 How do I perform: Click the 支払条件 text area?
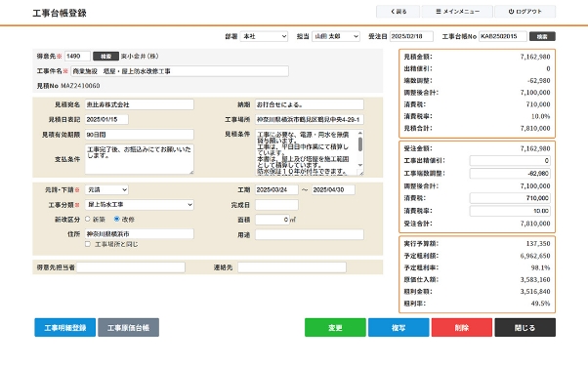(x=139, y=159)
